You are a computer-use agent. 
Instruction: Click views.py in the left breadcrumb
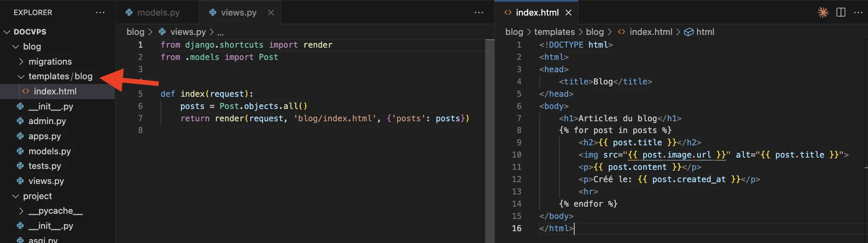(x=187, y=32)
